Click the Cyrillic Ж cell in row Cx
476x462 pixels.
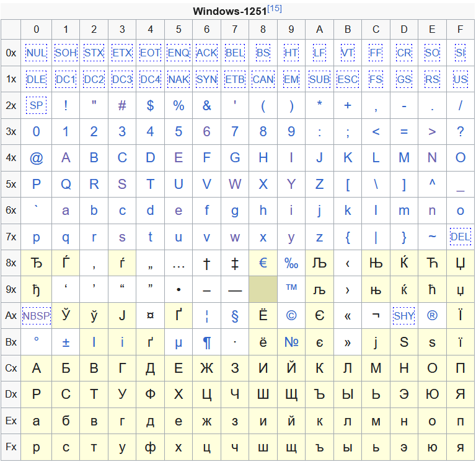[x=207, y=368]
